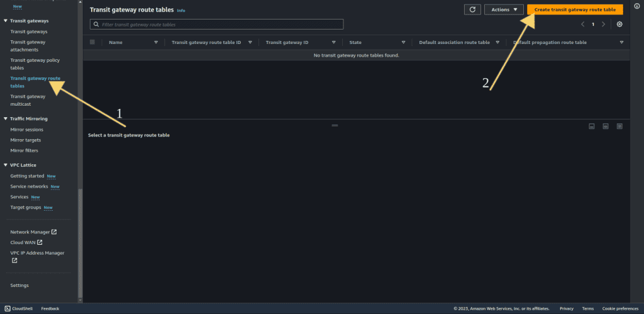644x314 pixels.
Task: Click the Name column header text
Action: (116, 42)
